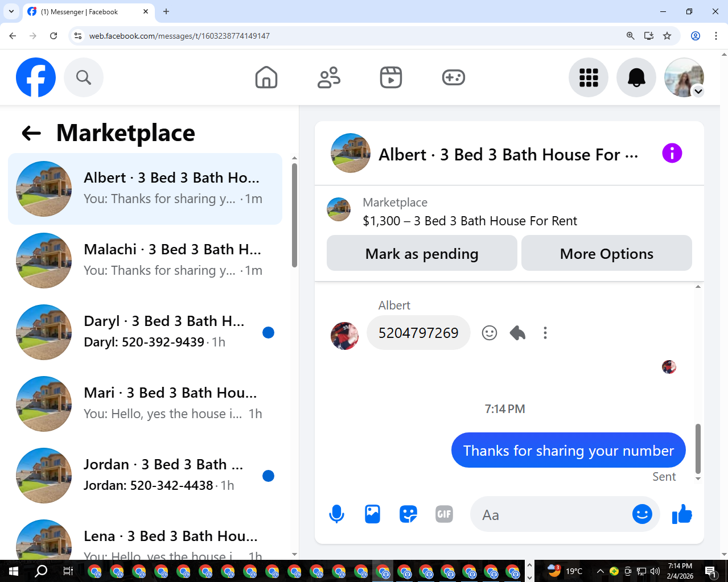The width and height of the screenshot is (728, 582).
Task: Open browser zoom magnifier icon
Action: pos(631,36)
